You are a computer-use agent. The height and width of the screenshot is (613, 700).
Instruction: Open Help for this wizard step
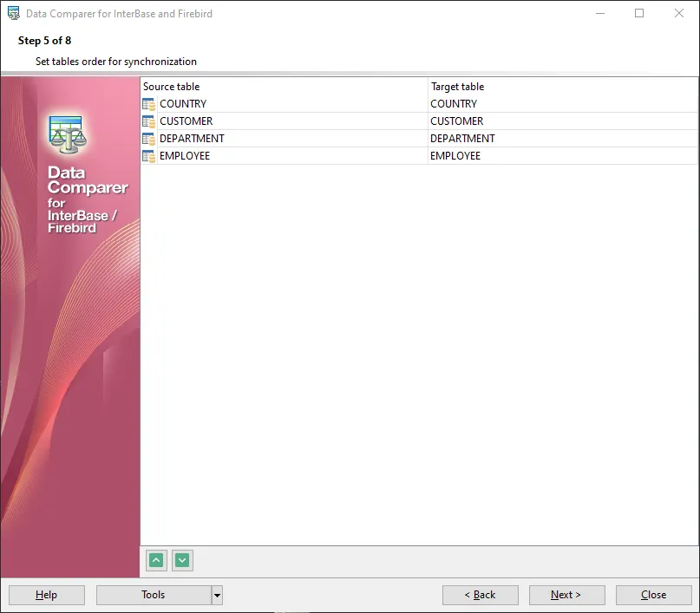pos(47,595)
